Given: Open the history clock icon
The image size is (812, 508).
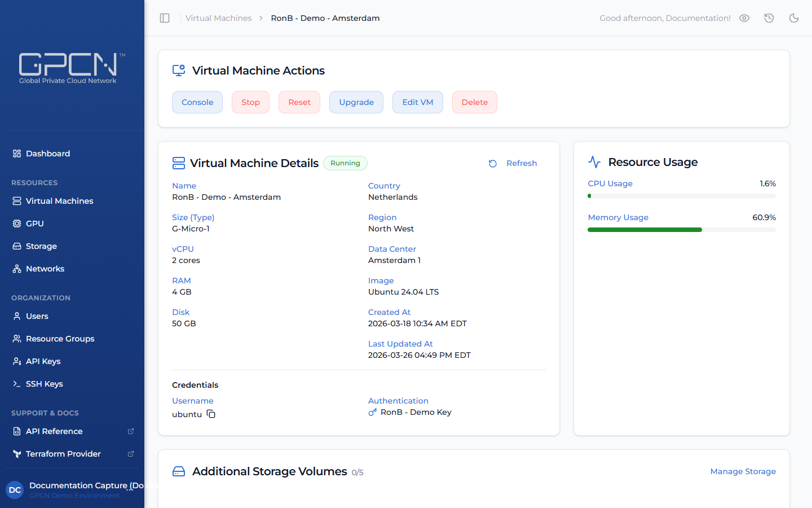Looking at the screenshot, I should (x=769, y=18).
